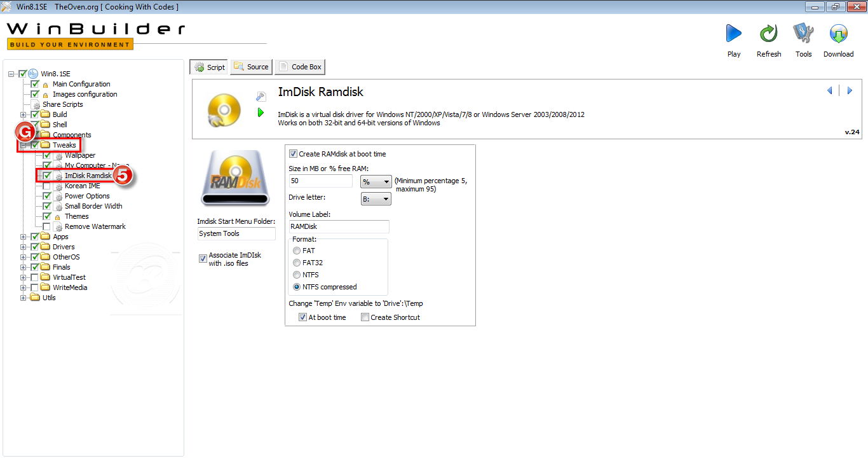Expand the Finals tree node
The height and width of the screenshot is (463, 868).
(x=24, y=267)
